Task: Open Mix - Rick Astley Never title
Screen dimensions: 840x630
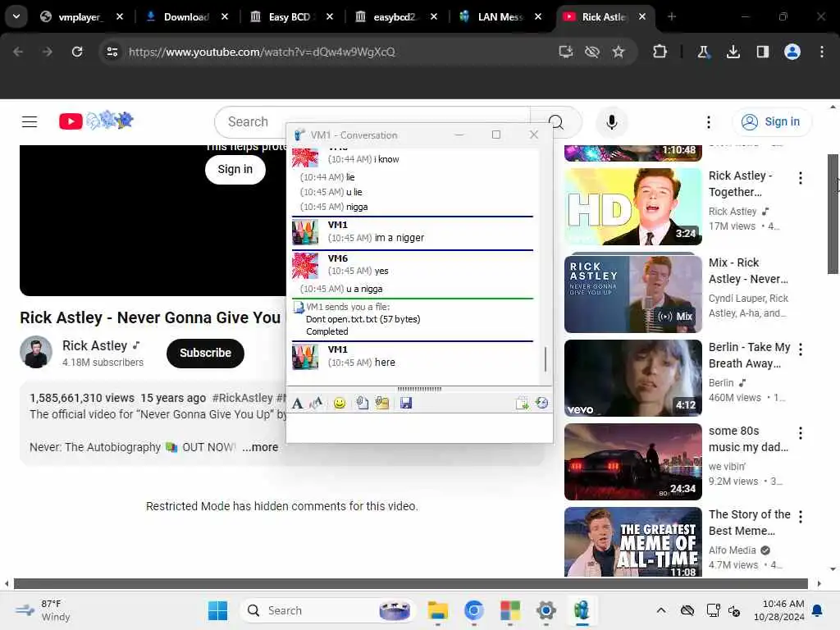Action: click(748, 271)
